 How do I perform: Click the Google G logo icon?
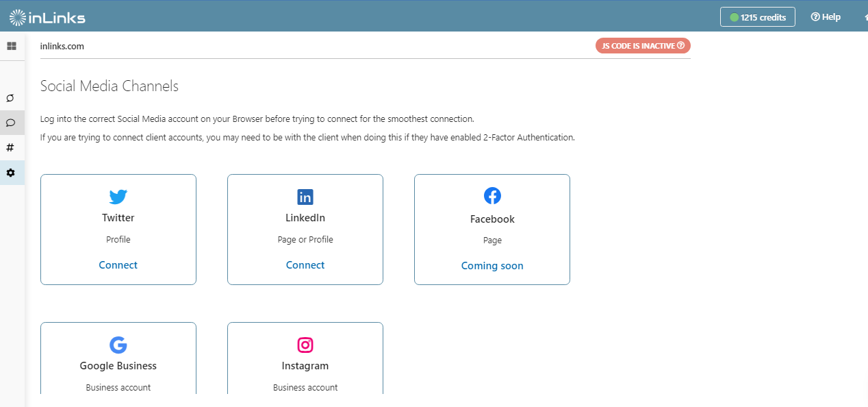[x=118, y=345]
